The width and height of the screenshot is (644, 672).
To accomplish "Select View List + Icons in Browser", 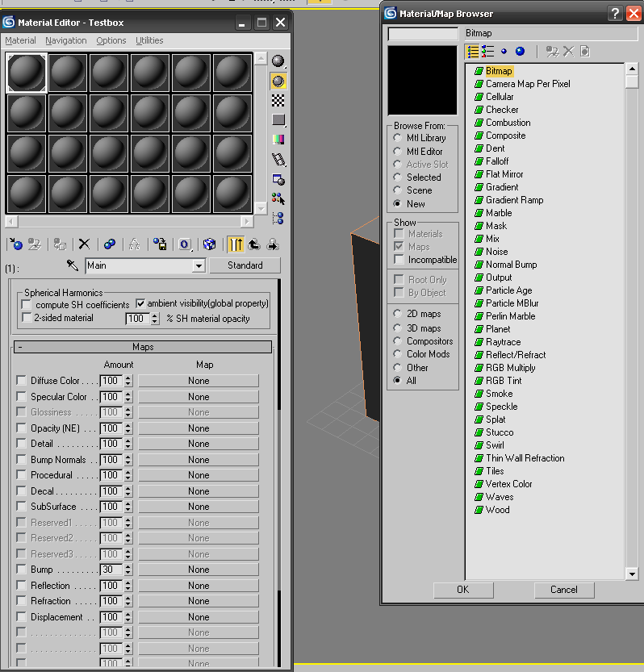I will [488, 52].
